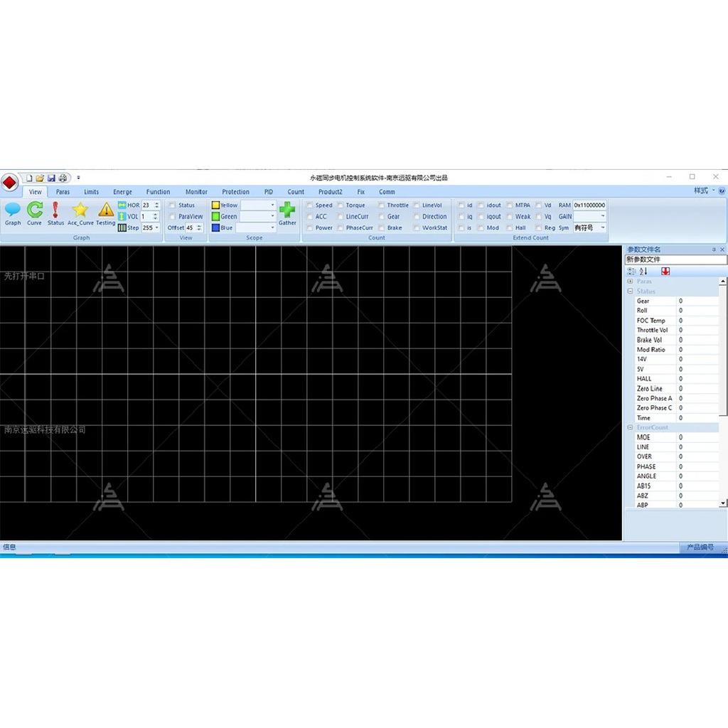Viewport: 728px width, 728px height.
Task: Switch to the Limits ribbon tab
Action: pyautogui.click(x=91, y=192)
